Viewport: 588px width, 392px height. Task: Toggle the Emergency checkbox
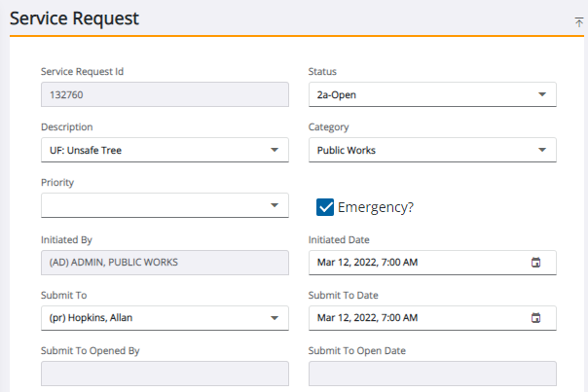point(326,206)
